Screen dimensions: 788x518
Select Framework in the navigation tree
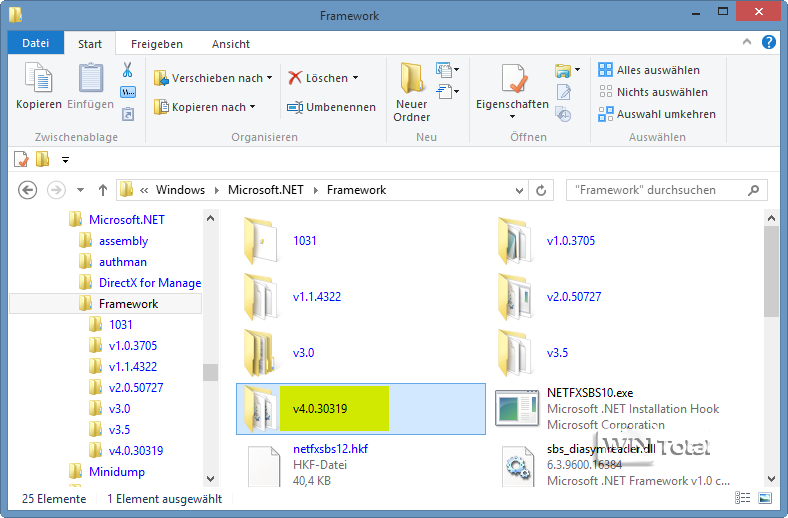coord(106,304)
